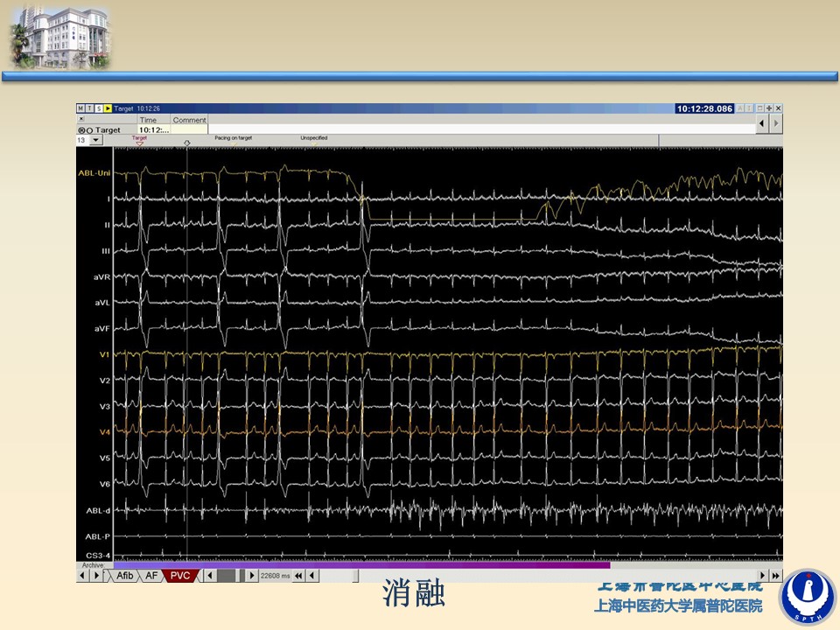Click the left arrow of the sweep scrollbar
The height and width of the screenshot is (630, 840).
pos(211,576)
